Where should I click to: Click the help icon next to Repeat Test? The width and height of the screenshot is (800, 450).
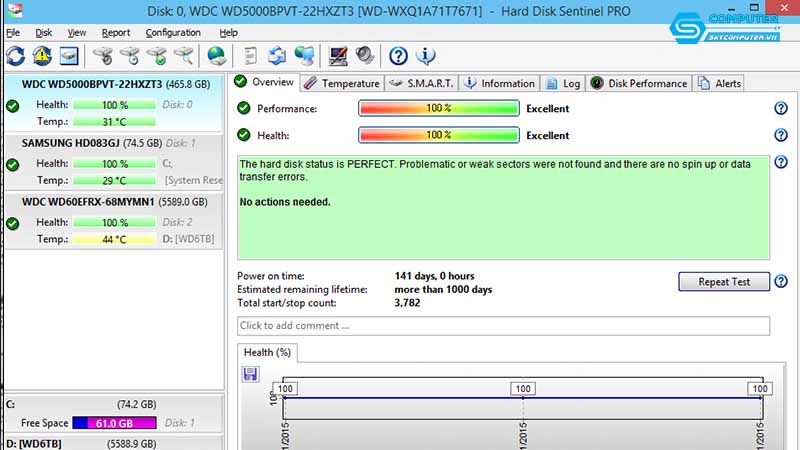[x=781, y=282]
